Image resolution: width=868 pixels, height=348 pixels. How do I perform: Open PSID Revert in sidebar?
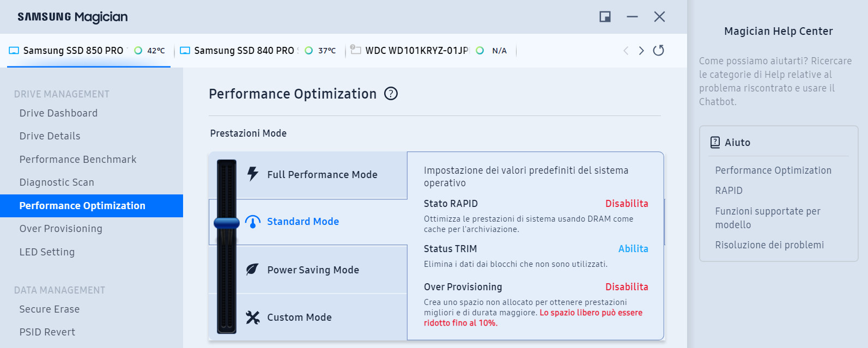[92, 332]
